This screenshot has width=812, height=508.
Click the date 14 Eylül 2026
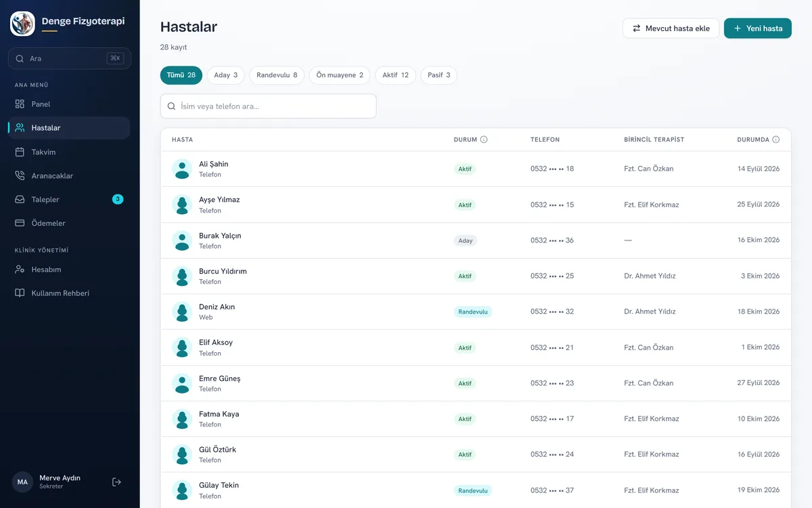759,169
